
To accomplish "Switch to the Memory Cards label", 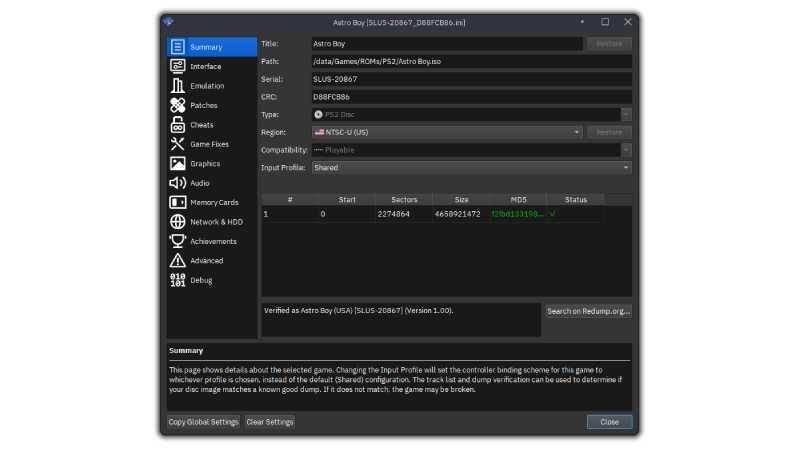I will [214, 202].
